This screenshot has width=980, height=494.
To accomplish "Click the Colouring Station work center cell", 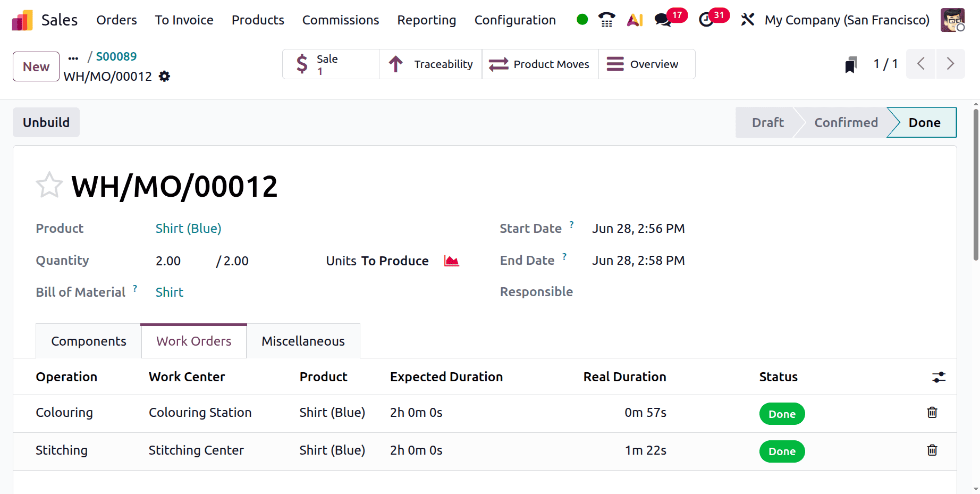I will [200, 413].
